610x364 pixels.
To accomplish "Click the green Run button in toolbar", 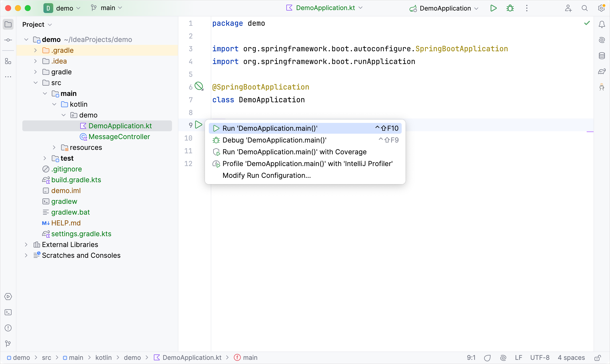I will (493, 8).
